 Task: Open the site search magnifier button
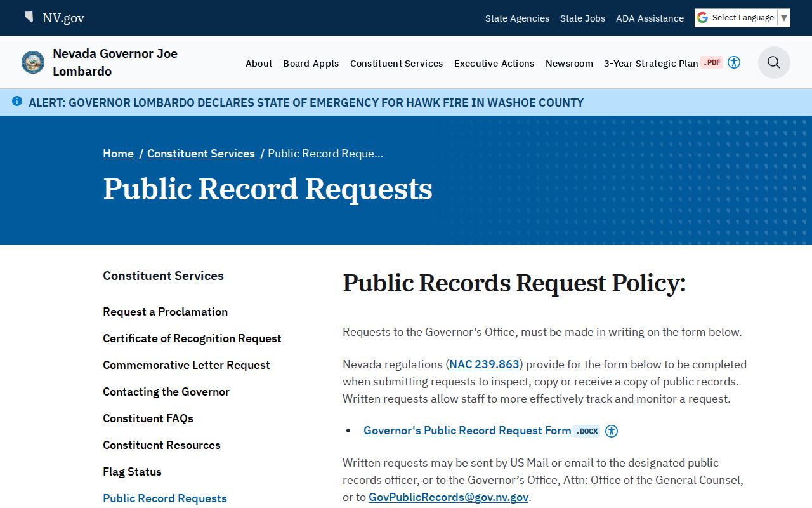point(774,62)
